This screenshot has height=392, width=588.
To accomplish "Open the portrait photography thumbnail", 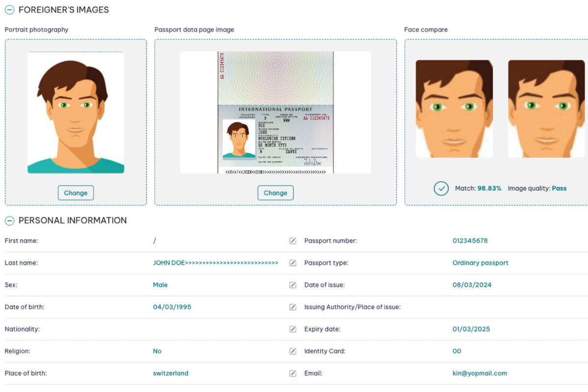I will [76, 112].
